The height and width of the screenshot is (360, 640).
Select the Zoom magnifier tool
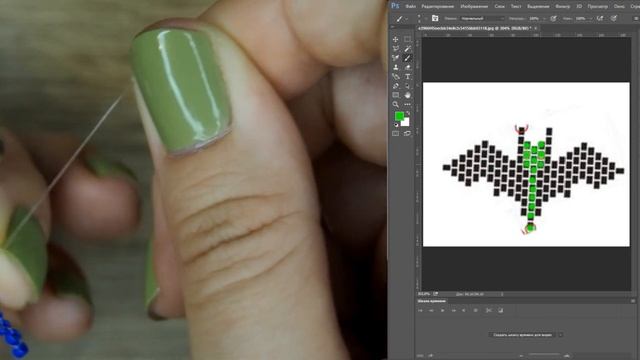396,104
